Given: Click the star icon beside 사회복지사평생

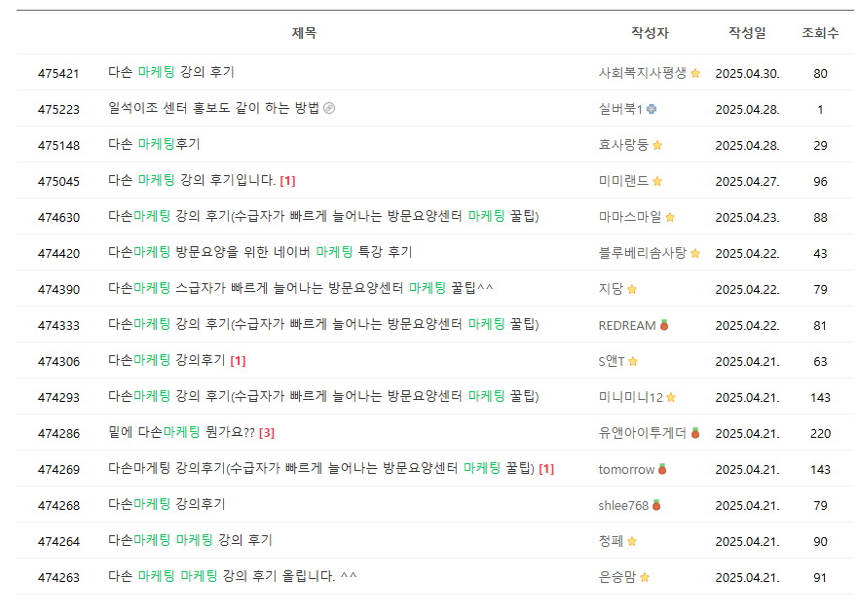Looking at the screenshot, I should point(695,73).
